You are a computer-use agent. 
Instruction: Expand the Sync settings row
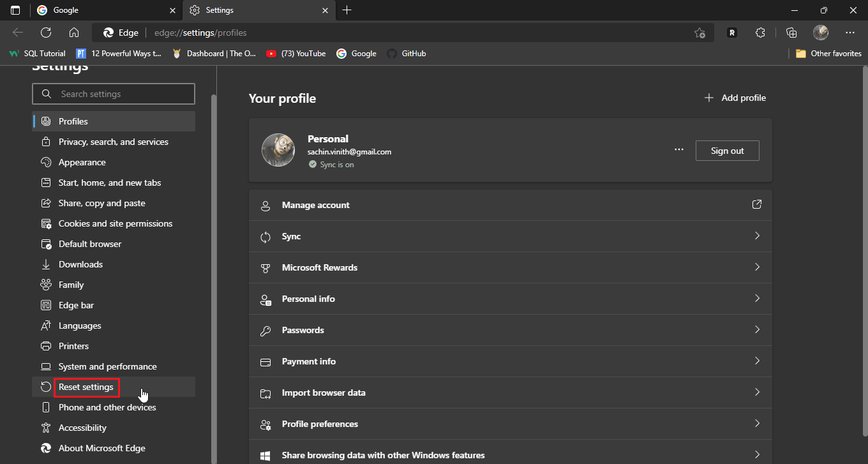click(x=510, y=236)
